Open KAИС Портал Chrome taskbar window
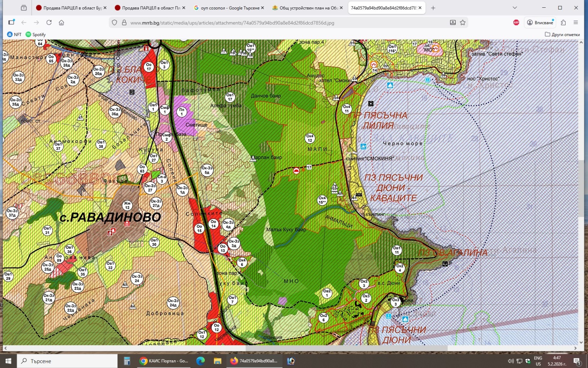Screen dimensions: 588x368 pos(164,361)
